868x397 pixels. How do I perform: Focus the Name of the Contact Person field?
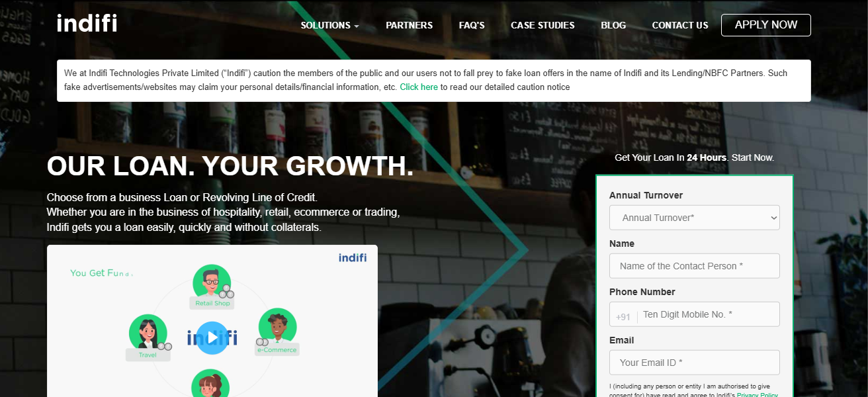pyautogui.click(x=695, y=266)
